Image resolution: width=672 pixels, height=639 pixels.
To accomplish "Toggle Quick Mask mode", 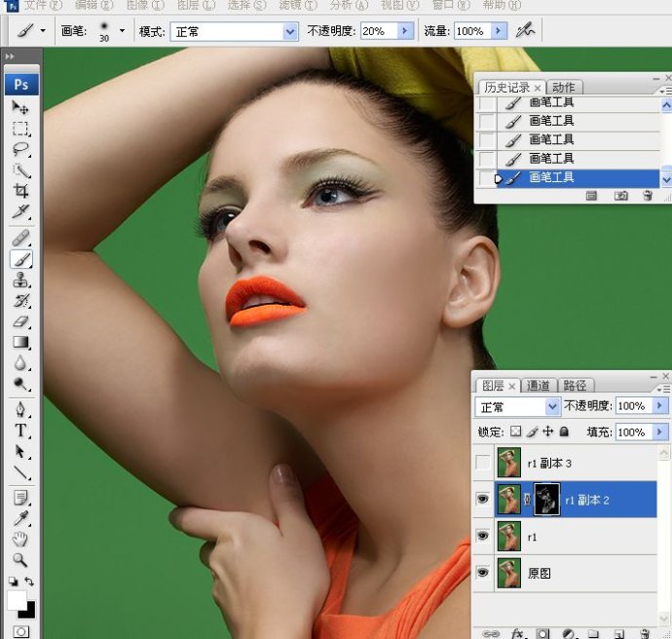I will [21, 631].
